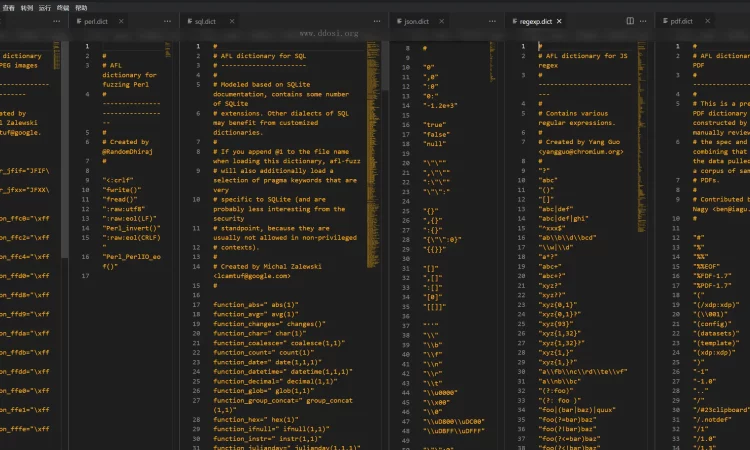The image size is (750, 450).
Task: Click the sql.dict vertical scrollbar thumb
Action: tap(385, 66)
